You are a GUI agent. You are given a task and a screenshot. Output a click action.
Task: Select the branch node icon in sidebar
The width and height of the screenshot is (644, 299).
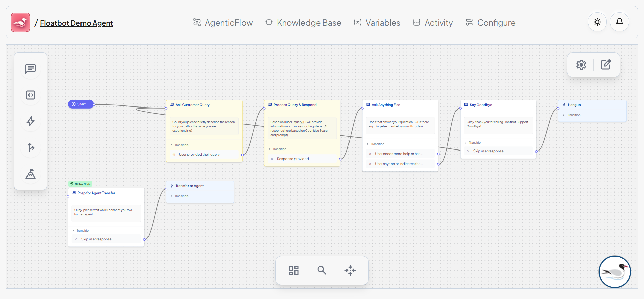coord(31,147)
